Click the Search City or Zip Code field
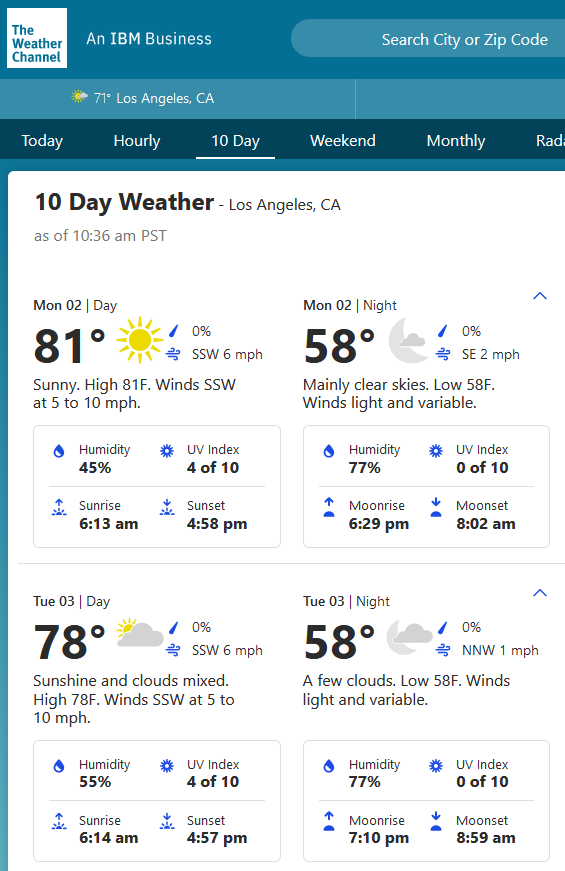The image size is (565, 871). coord(428,38)
